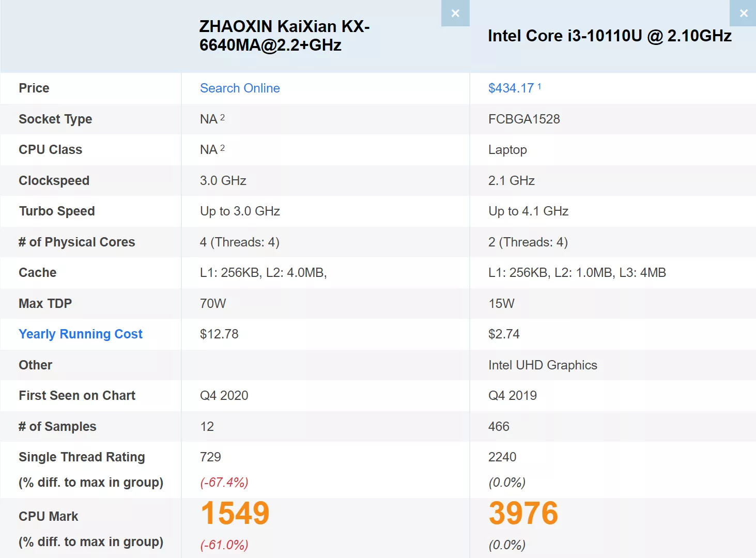756x558 pixels.
Task: Select the 1549 CPU Mark score
Action: pos(235,513)
